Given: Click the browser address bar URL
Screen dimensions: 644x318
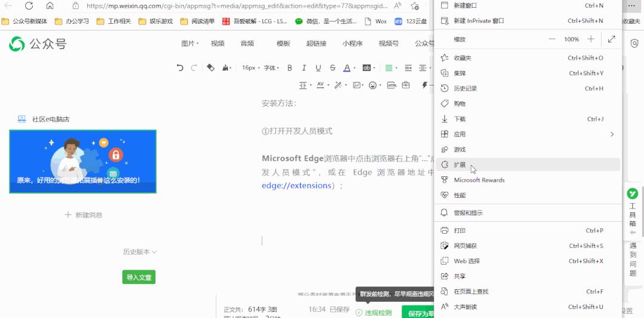Looking at the screenshot, I should point(237,6).
